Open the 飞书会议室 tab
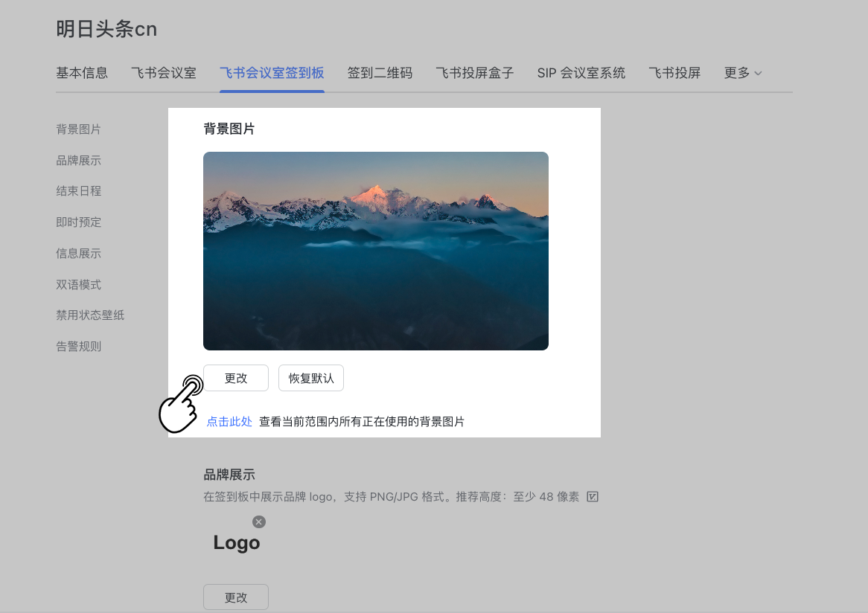Image resolution: width=868 pixels, height=613 pixels. point(164,73)
